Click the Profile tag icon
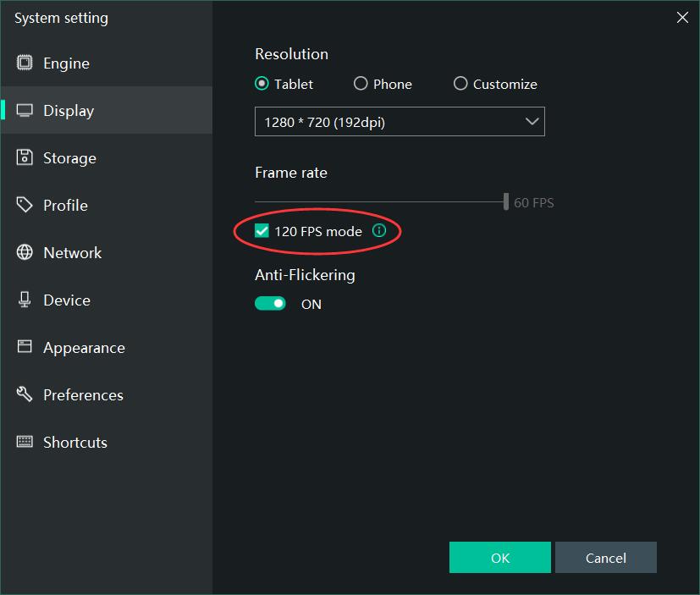The width and height of the screenshot is (700, 595). click(25, 206)
